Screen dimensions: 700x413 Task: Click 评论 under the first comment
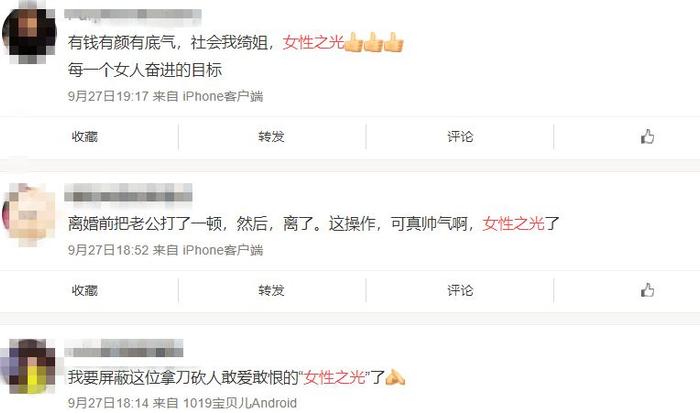coord(460,136)
